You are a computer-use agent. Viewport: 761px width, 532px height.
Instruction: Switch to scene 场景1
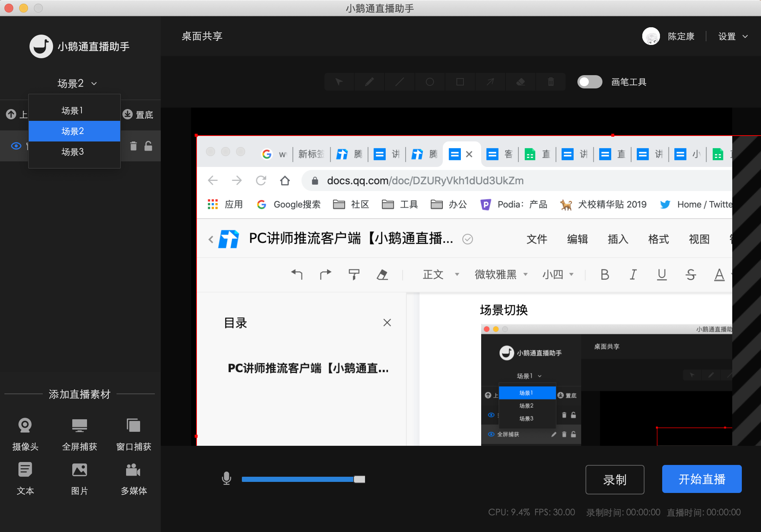click(x=72, y=110)
